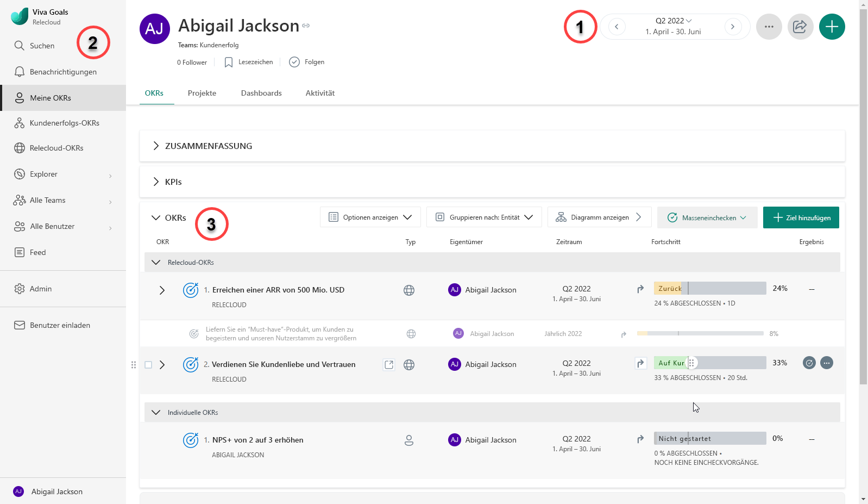Click Ziel hinzufügen button
Image resolution: width=868 pixels, height=504 pixels.
[x=801, y=217]
